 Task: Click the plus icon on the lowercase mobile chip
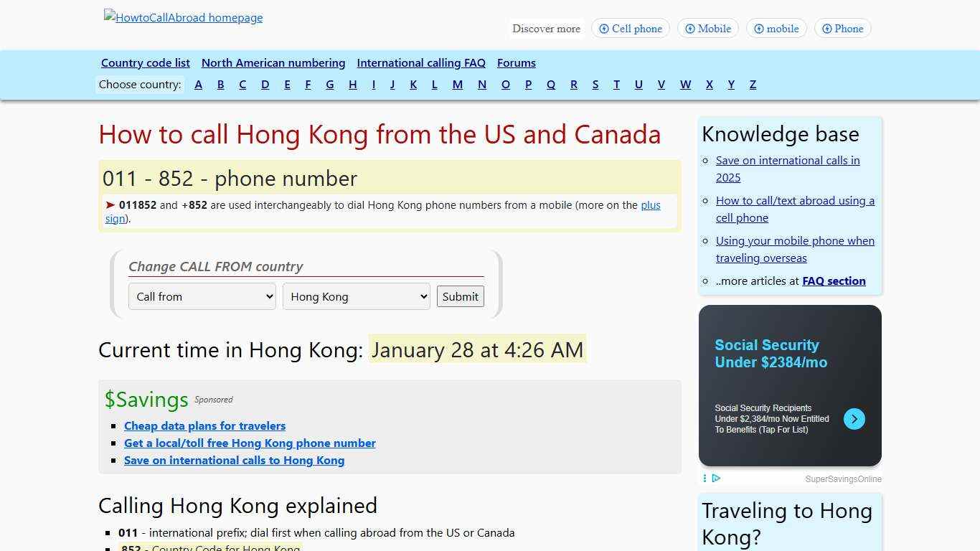(758, 29)
